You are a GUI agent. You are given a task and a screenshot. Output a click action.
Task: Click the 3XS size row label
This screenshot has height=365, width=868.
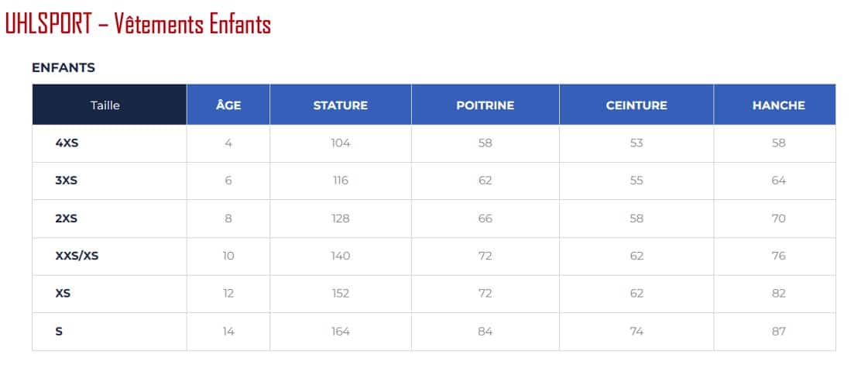67,181
